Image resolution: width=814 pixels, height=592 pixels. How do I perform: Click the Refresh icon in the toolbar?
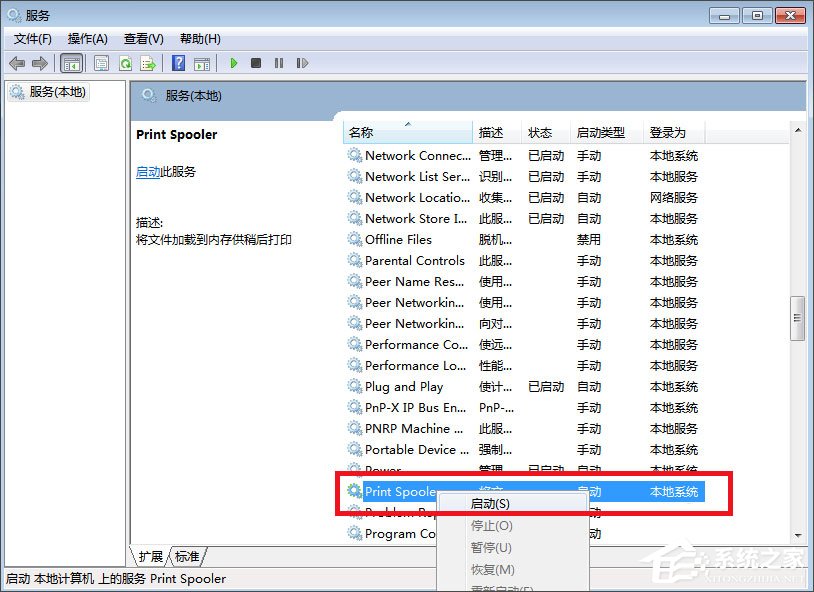(x=124, y=62)
